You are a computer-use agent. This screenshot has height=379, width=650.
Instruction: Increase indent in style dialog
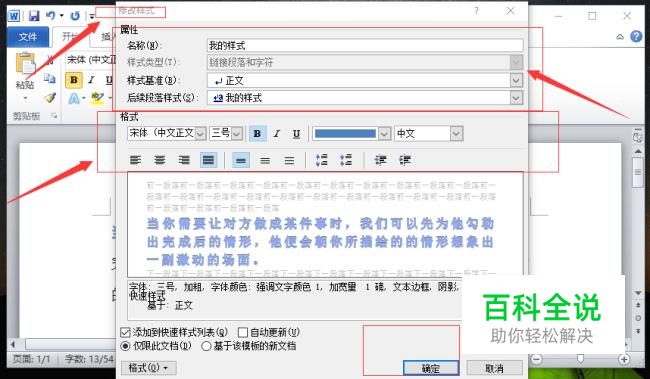click(x=405, y=160)
